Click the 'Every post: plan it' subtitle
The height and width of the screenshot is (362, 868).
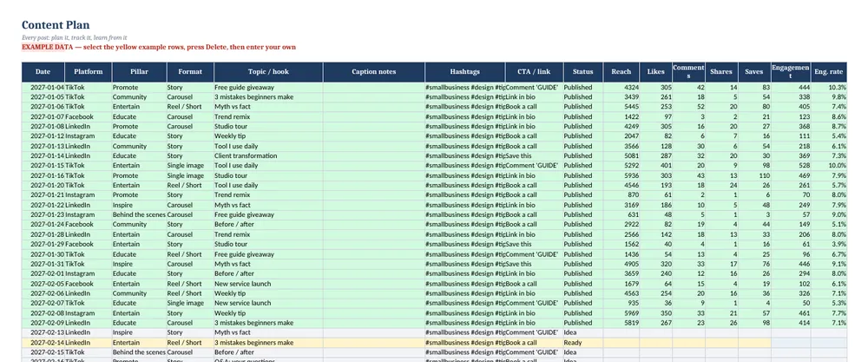coord(74,37)
